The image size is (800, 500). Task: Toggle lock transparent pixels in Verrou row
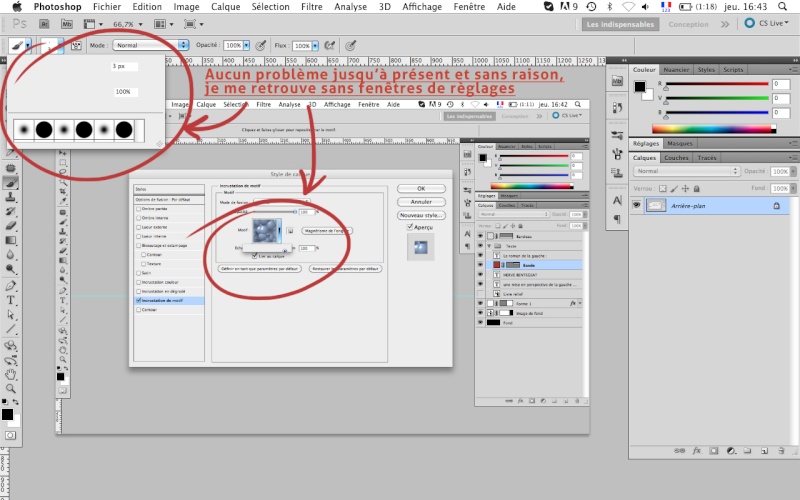(662, 188)
